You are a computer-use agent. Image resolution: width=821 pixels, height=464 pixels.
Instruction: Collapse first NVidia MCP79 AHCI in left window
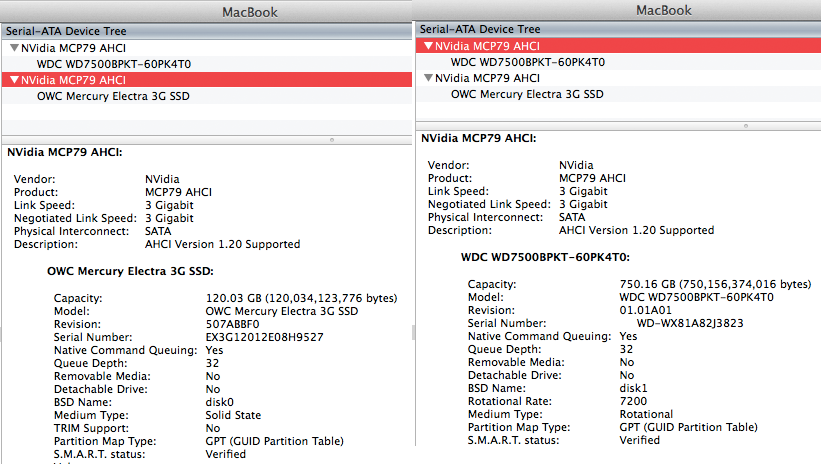coord(15,48)
